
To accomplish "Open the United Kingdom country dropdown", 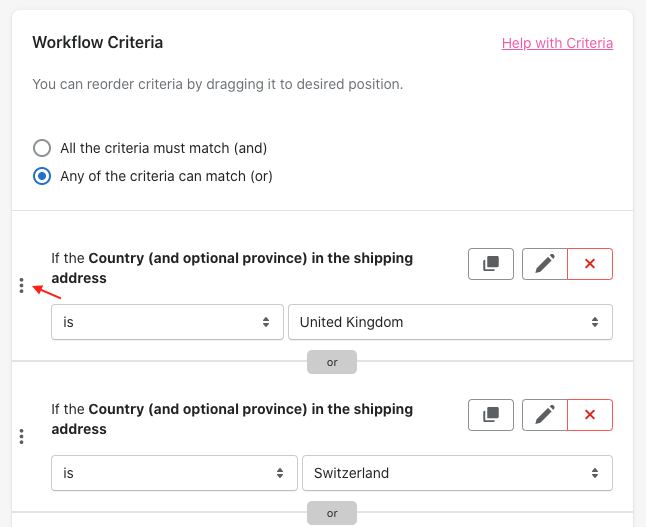I will [x=450, y=322].
